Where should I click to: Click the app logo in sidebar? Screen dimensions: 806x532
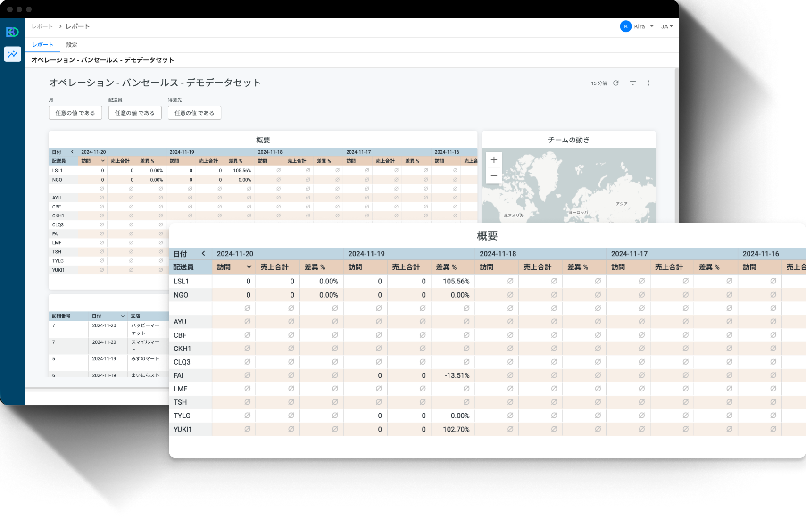[12, 32]
